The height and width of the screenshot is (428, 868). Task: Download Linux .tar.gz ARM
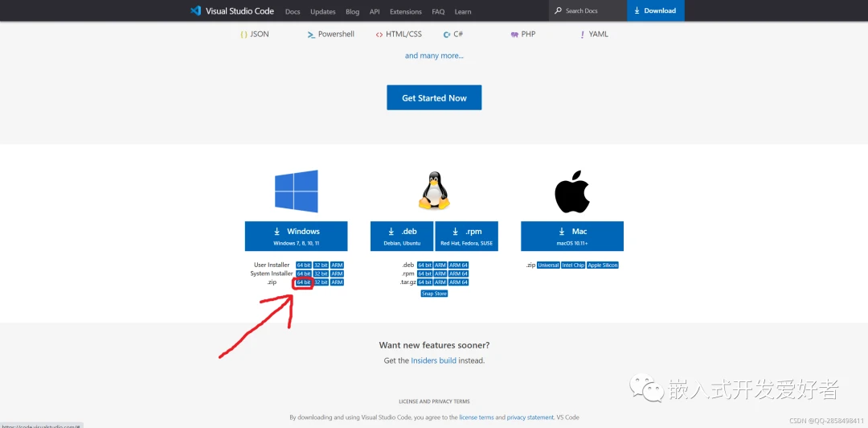[440, 282]
